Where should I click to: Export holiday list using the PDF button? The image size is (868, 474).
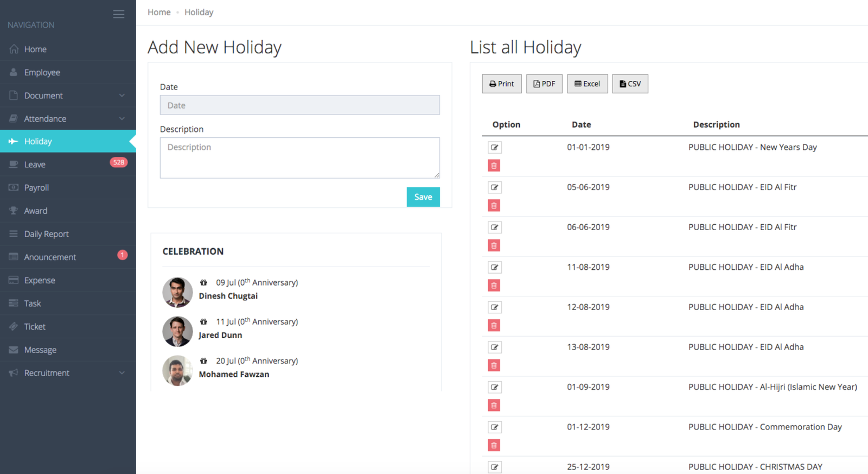[x=544, y=84]
